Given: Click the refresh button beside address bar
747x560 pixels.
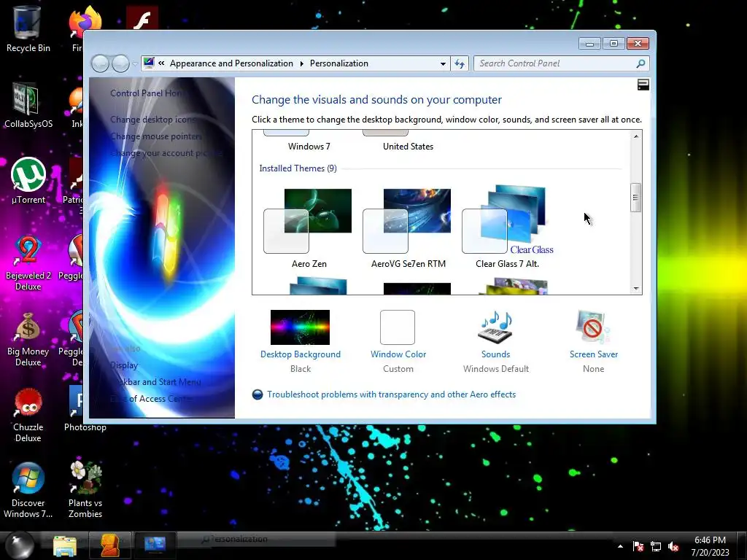Looking at the screenshot, I should coord(460,63).
